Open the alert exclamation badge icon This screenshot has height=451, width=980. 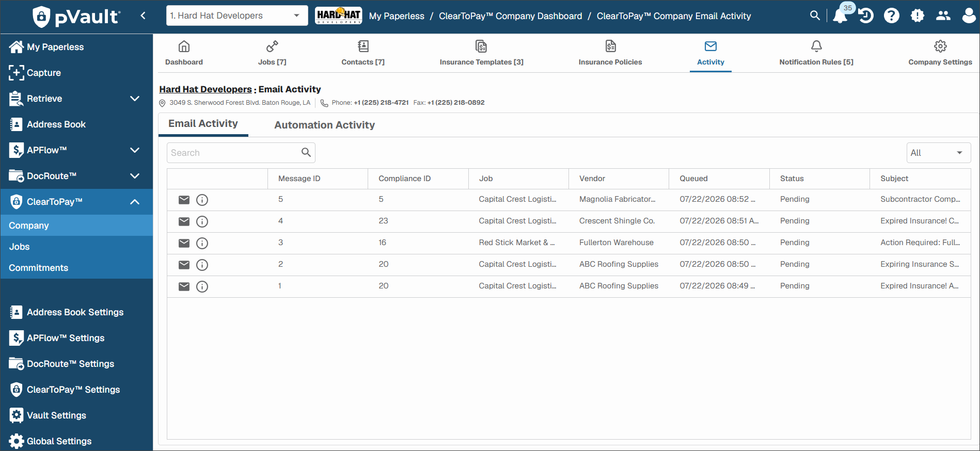tap(918, 15)
